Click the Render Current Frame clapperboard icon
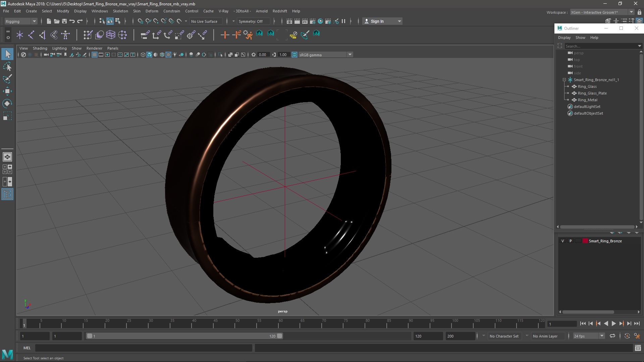The height and width of the screenshot is (362, 644). (x=297, y=21)
